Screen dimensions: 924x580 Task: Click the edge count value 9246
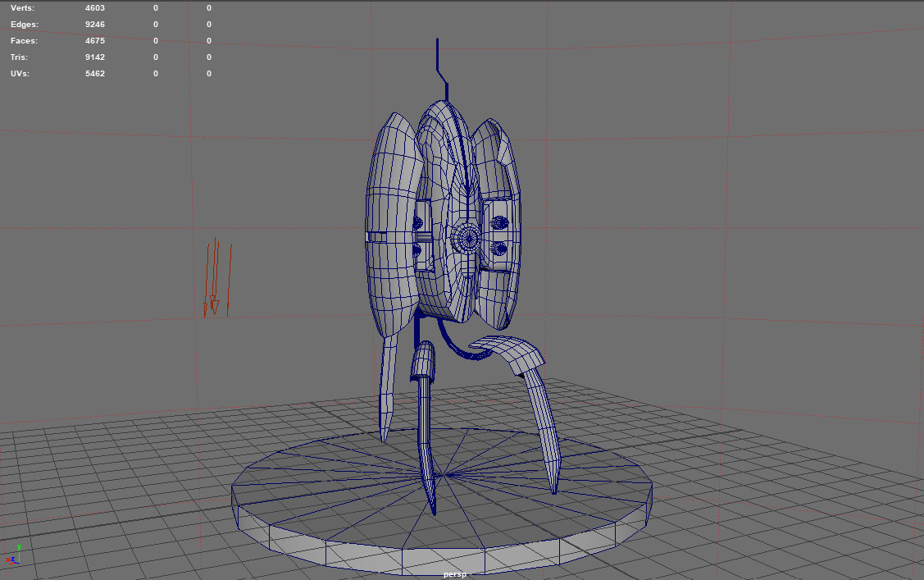coord(95,25)
